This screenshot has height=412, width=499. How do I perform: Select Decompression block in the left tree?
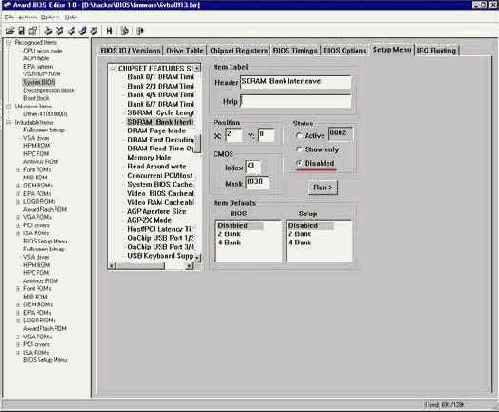[x=49, y=90]
